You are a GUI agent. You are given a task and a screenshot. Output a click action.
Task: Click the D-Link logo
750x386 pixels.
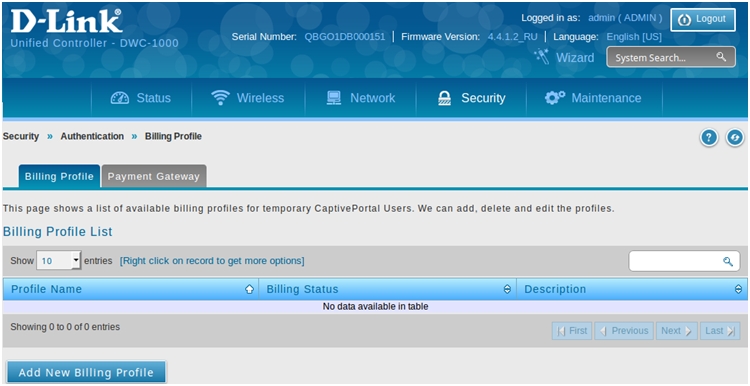pyautogui.click(x=66, y=22)
